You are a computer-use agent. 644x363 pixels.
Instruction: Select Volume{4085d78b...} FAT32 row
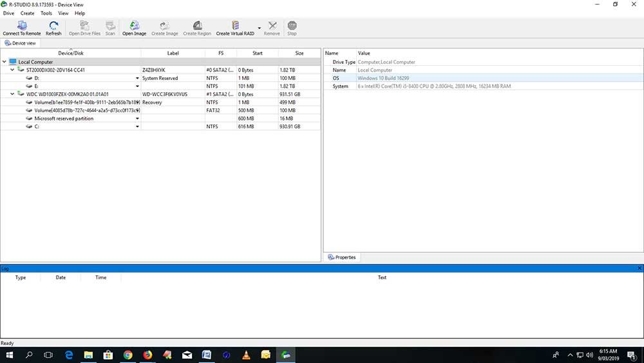[160, 110]
